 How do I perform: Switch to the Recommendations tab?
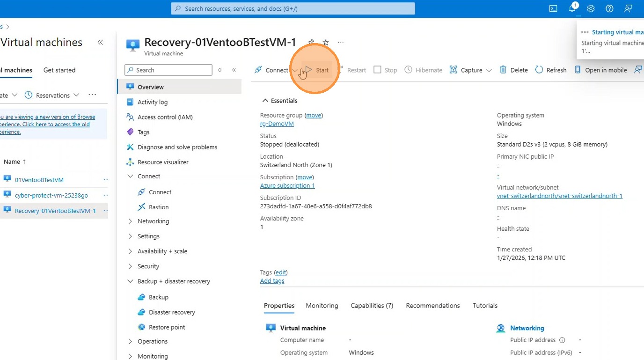pyautogui.click(x=433, y=305)
